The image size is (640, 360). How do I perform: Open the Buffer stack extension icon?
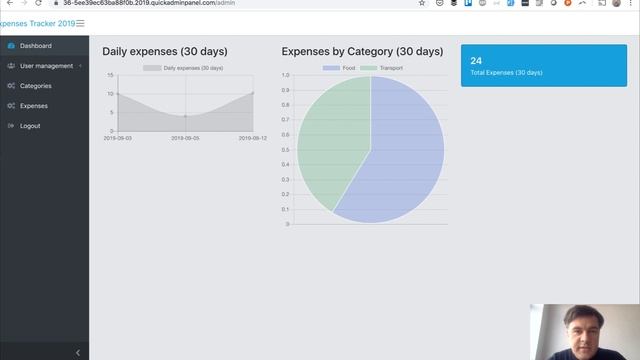(453, 3)
